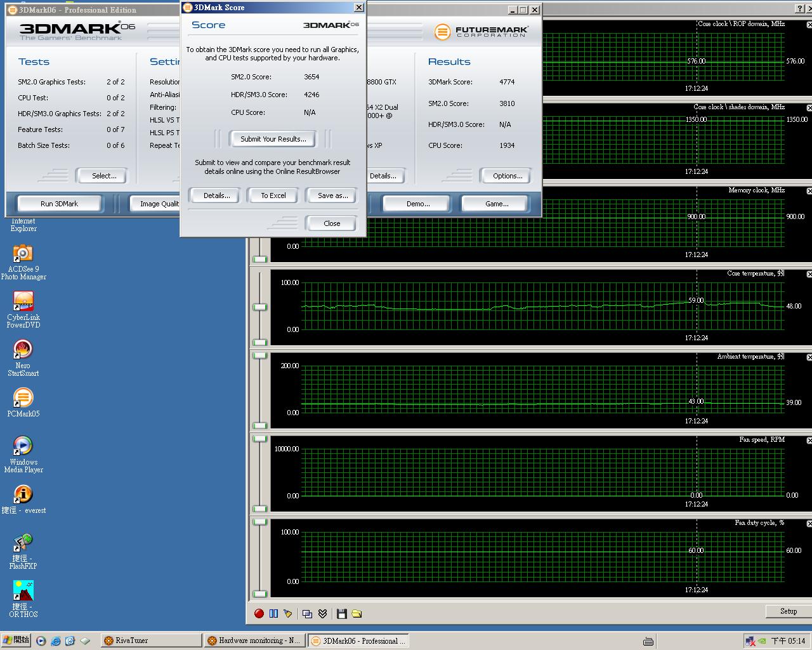Click the NVIDIA tray icon
Image resolution: width=812 pixels, height=650 pixels.
pyautogui.click(x=762, y=641)
